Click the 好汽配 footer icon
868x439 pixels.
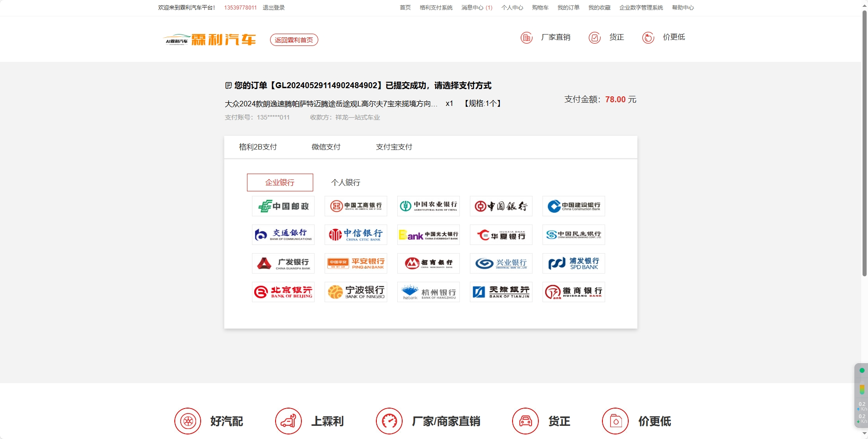pyautogui.click(x=187, y=421)
